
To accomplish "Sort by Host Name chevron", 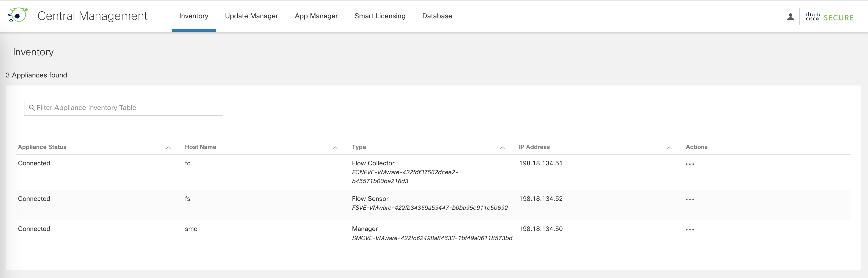I will [x=335, y=148].
